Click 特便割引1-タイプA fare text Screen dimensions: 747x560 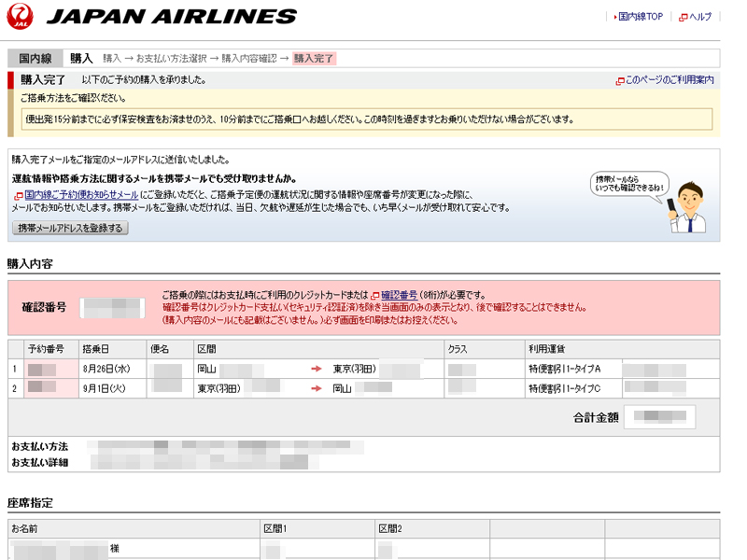(x=565, y=369)
